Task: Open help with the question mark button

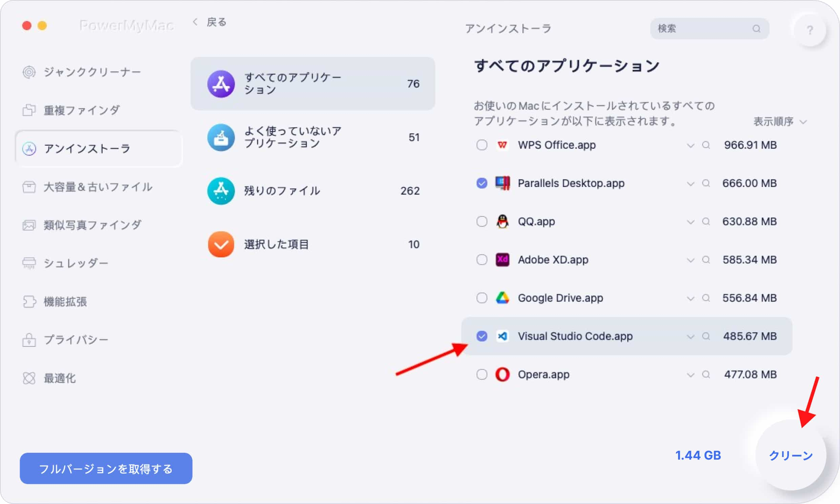Action: tap(810, 30)
